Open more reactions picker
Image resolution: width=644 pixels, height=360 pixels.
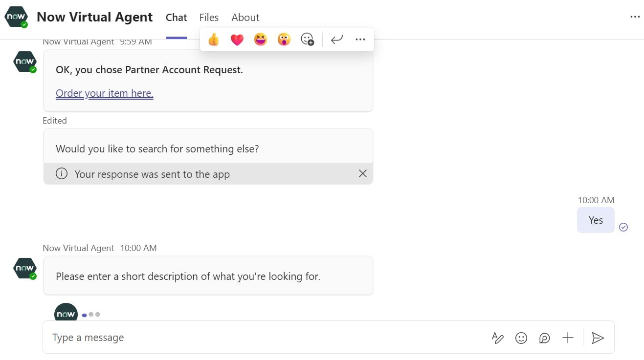click(x=307, y=40)
